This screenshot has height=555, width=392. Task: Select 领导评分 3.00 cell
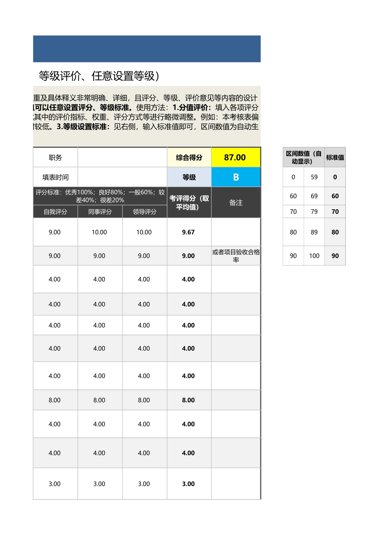click(x=144, y=484)
